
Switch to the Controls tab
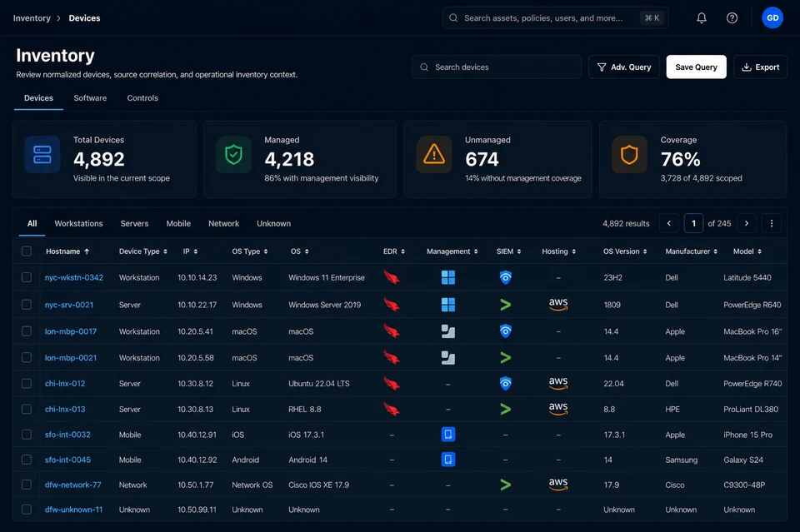point(142,98)
